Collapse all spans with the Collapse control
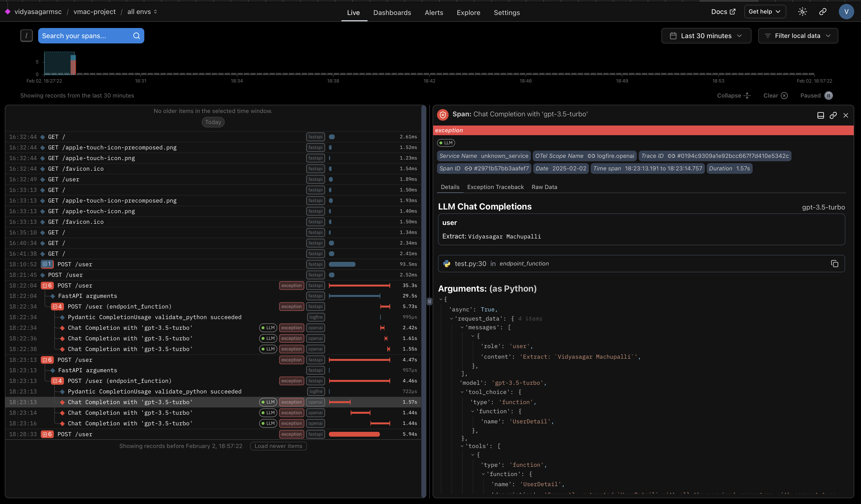 [734, 96]
